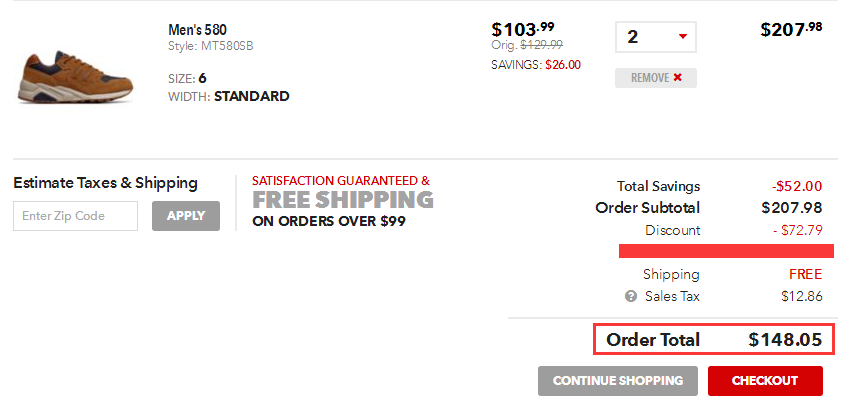The image size is (855, 412).
Task: Click inside the Enter Zip Code field
Action: click(x=76, y=216)
